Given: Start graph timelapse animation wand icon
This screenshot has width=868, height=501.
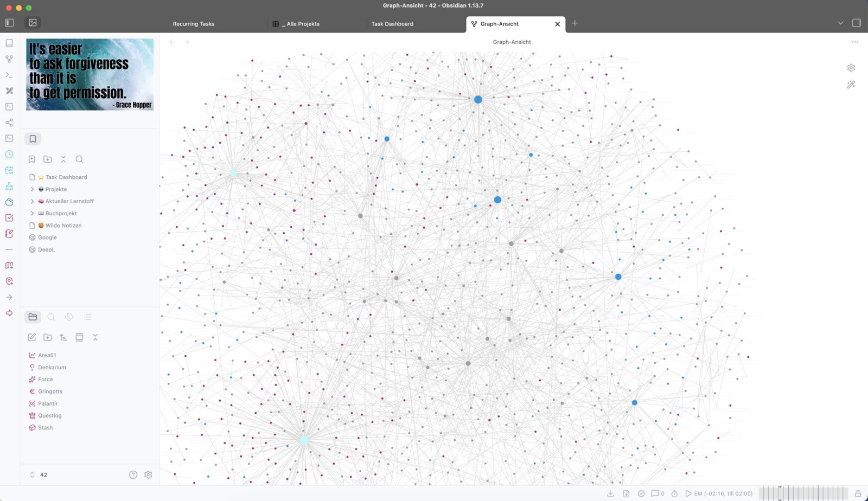Looking at the screenshot, I should tap(851, 85).
